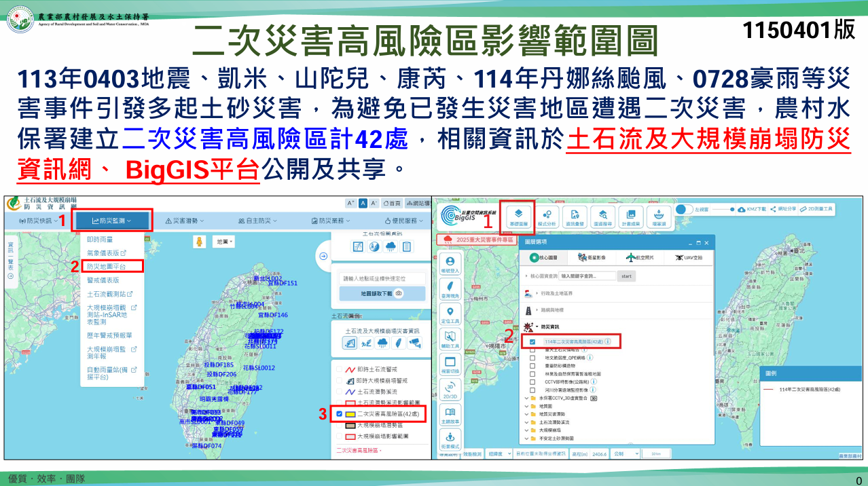Check the CCTV即時影像(公路局) checkbox
Screen dimensions: 868x486
coord(533,381)
